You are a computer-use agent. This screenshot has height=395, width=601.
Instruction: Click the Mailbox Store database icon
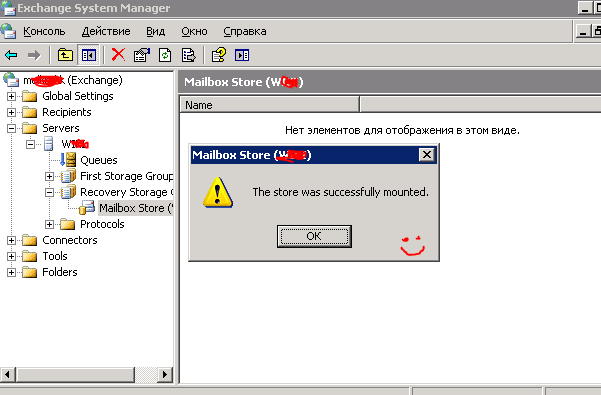pos(87,208)
